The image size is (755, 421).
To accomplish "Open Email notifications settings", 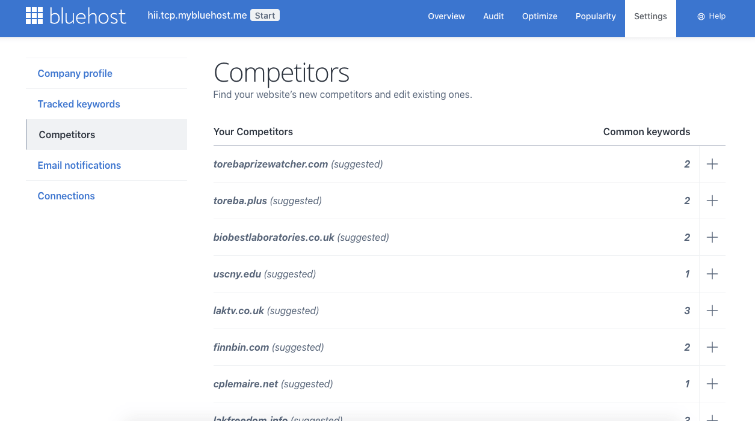I will coord(79,165).
